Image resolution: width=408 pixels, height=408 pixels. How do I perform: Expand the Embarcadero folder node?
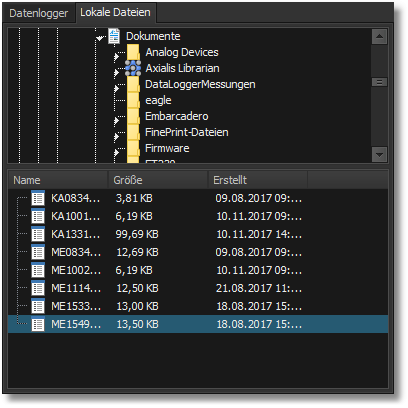coord(116,121)
